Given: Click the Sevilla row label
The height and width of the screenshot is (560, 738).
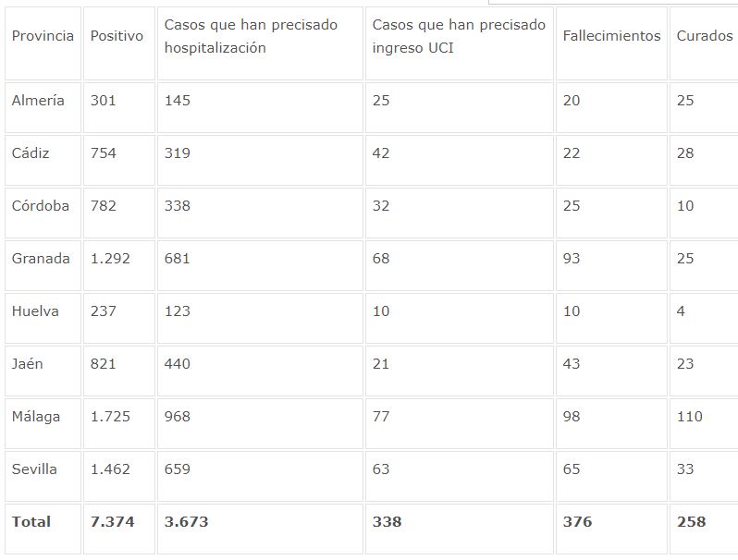Looking at the screenshot, I should 34,469.
